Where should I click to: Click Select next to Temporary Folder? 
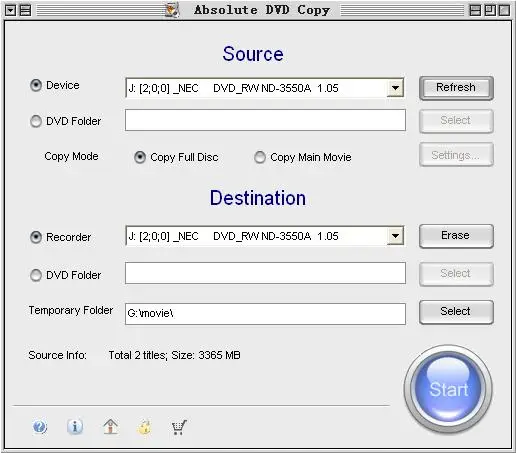(456, 312)
